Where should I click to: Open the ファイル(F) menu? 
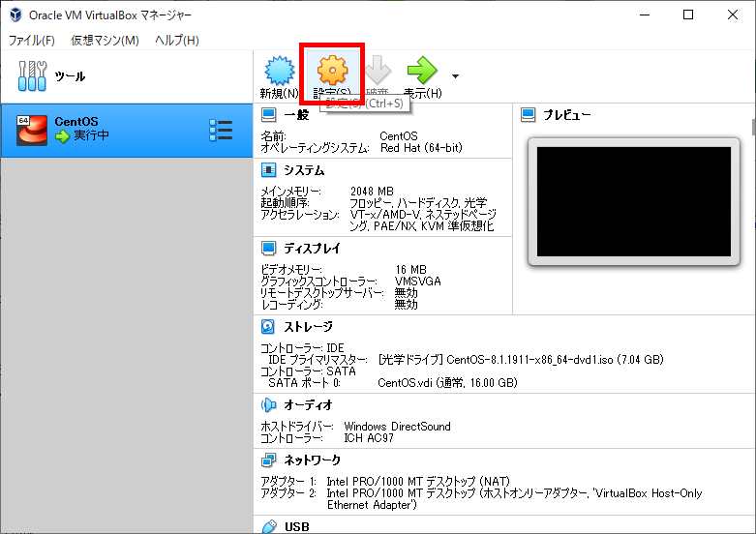click(x=31, y=41)
